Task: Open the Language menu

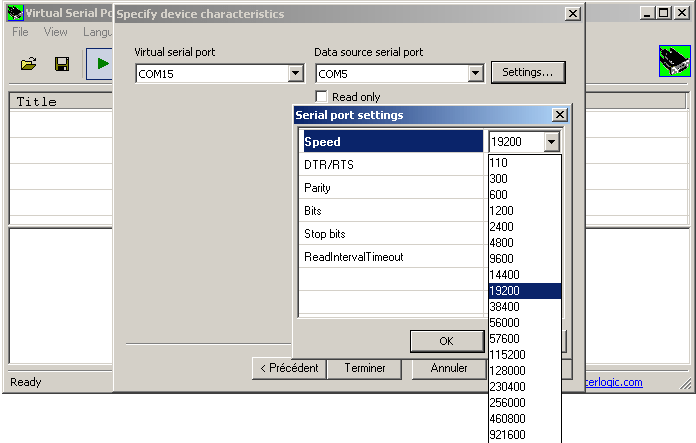Action: click(97, 32)
